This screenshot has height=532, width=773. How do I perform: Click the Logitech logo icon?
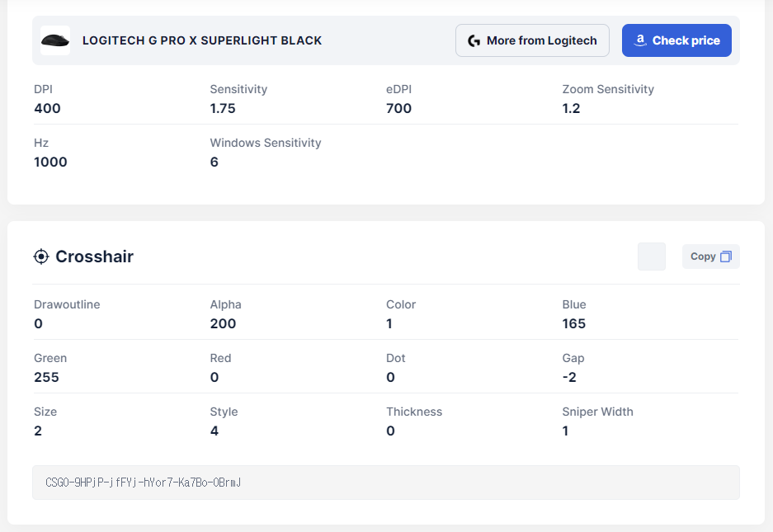474,40
